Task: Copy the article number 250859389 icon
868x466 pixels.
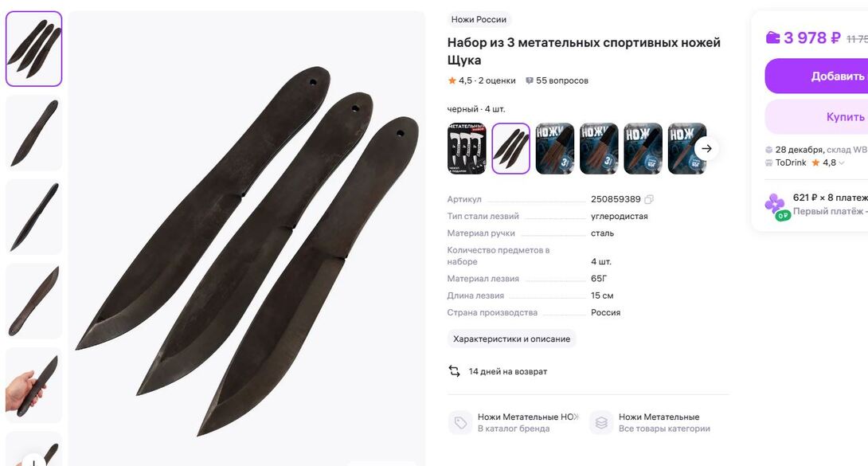Action: 649,199
